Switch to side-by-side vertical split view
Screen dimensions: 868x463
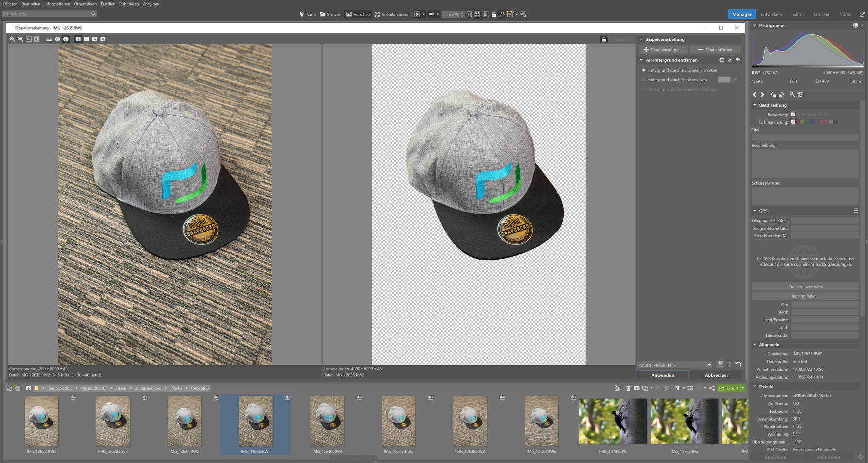click(x=78, y=39)
